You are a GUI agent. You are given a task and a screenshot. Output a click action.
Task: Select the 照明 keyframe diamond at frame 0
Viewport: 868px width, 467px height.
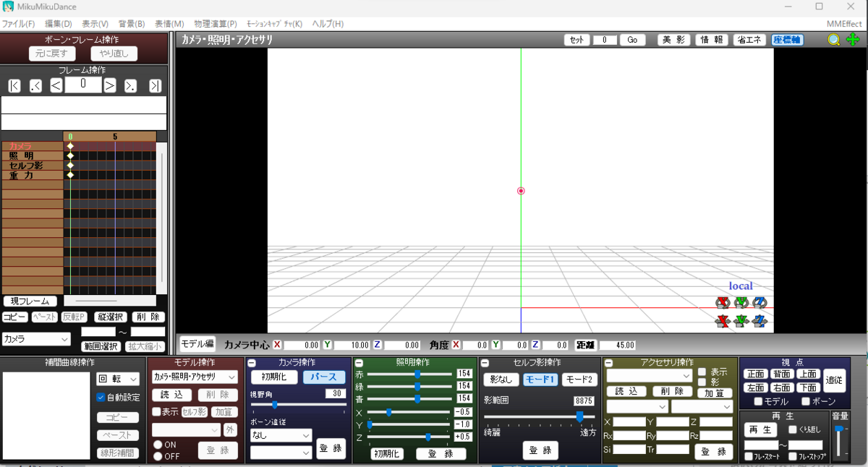70,155
